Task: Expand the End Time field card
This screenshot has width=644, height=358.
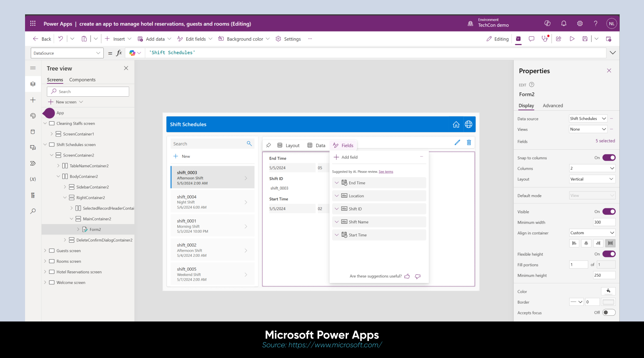Action: point(337,183)
